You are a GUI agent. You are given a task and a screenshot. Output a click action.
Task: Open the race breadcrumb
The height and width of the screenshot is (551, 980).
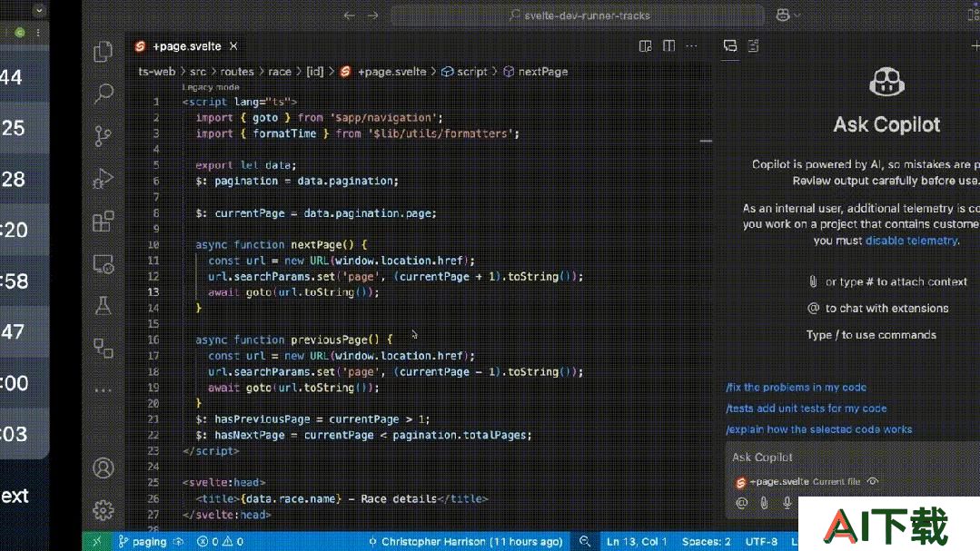click(x=280, y=72)
